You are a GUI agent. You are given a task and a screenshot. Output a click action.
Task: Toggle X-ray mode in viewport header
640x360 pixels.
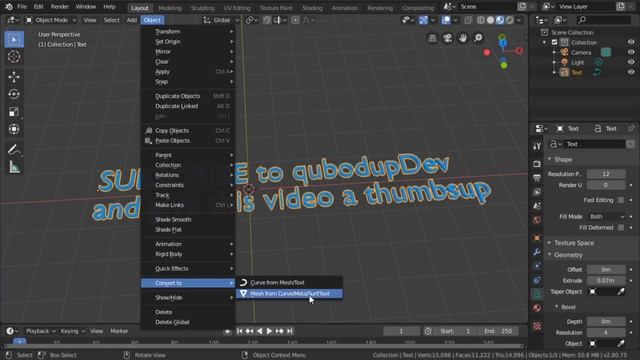pyautogui.click(x=468, y=20)
